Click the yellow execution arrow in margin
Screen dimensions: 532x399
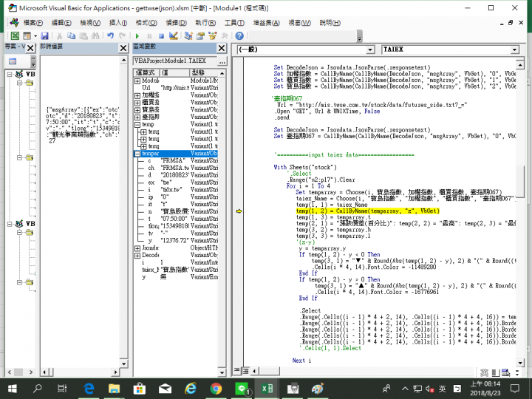(239, 211)
